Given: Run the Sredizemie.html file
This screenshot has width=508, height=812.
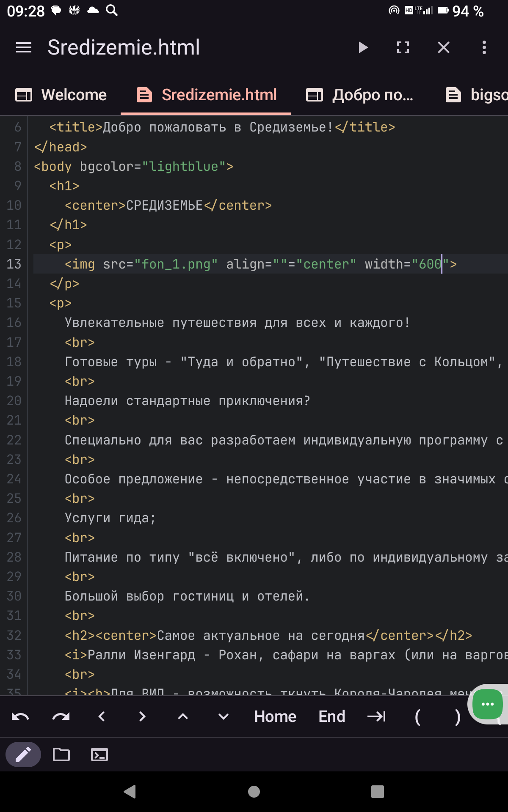Looking at the screenshot, I should click(363, 47).
